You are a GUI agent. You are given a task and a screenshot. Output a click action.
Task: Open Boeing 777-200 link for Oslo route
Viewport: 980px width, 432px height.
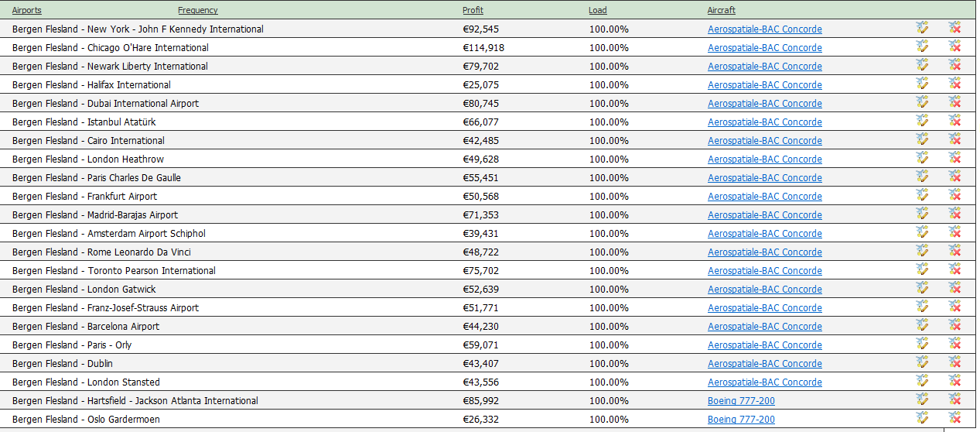coord(741,420)
